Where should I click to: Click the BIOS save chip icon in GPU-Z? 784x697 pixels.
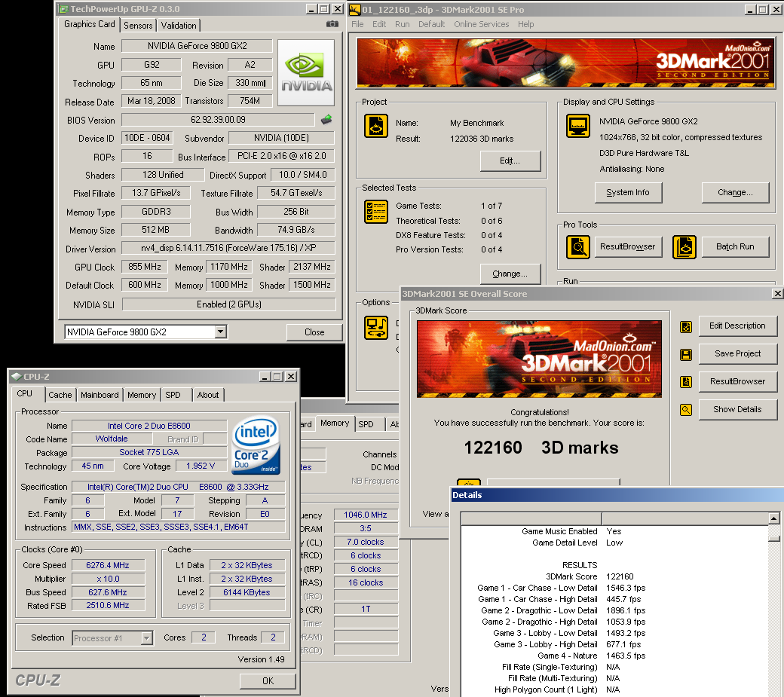326,119
